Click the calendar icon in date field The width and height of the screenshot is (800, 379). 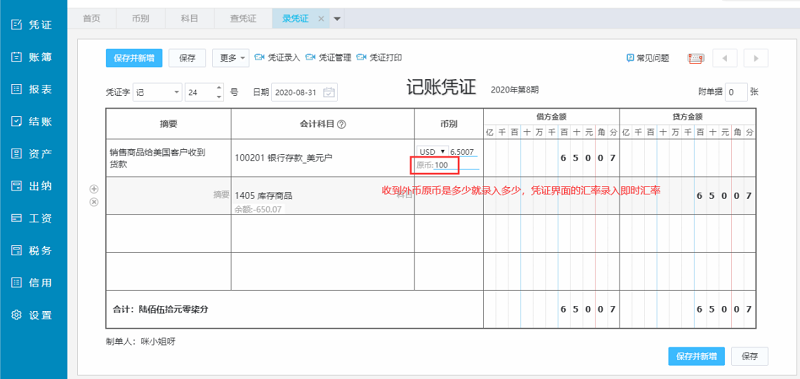(x=329, y=92)
